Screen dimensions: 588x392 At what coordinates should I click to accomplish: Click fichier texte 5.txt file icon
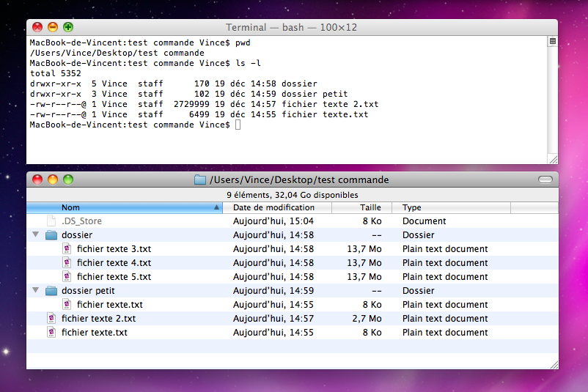(67, 277)
